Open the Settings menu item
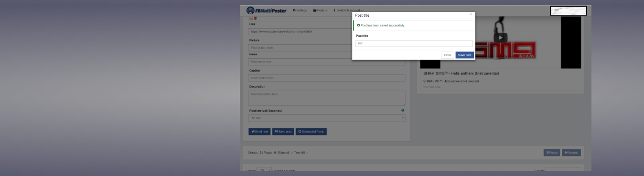The height and width of the screenshot is (176, 644). [300, 10]
